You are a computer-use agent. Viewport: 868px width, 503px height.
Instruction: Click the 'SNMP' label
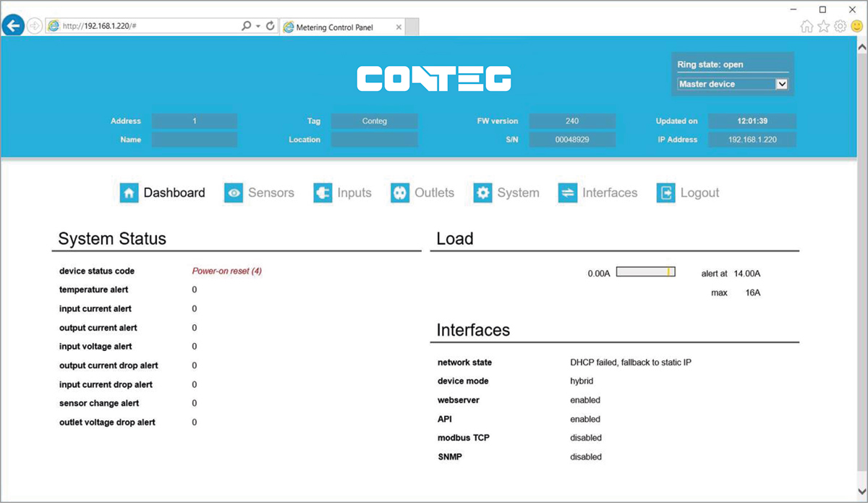pos(449,457)
